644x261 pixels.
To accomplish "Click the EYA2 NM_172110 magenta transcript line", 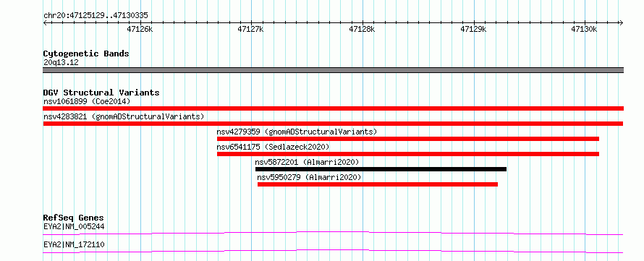I will point(333,251).
